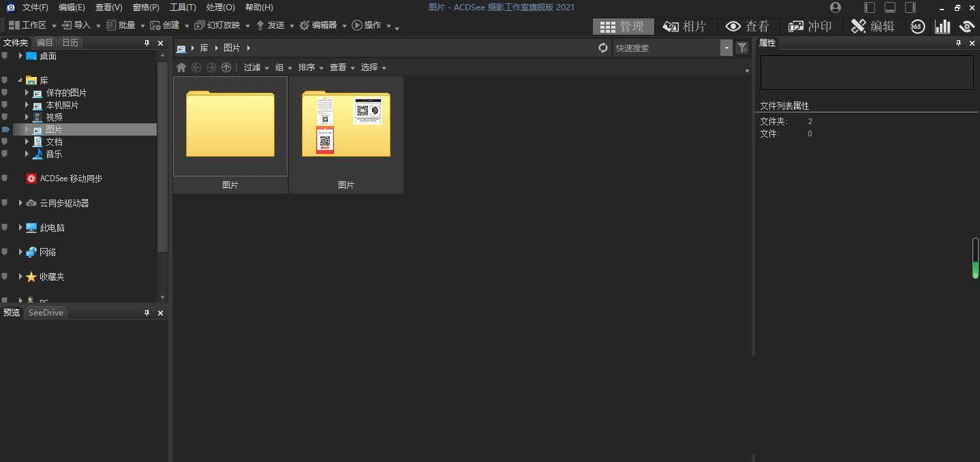This screenshot has width=980, height=462.
Task: Expand the 此电脑 tree node
Action: [20, 228]
